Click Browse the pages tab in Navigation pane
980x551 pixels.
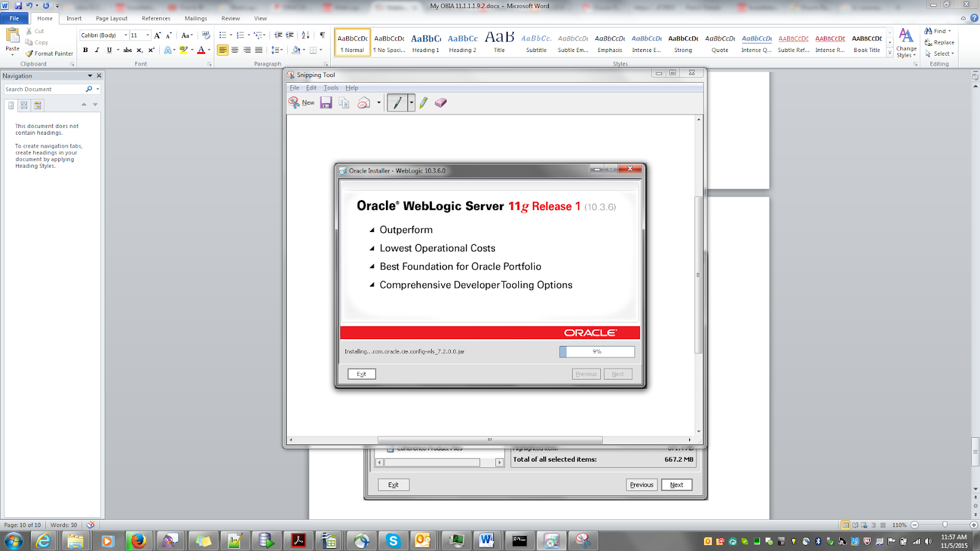tap(24, 105)
